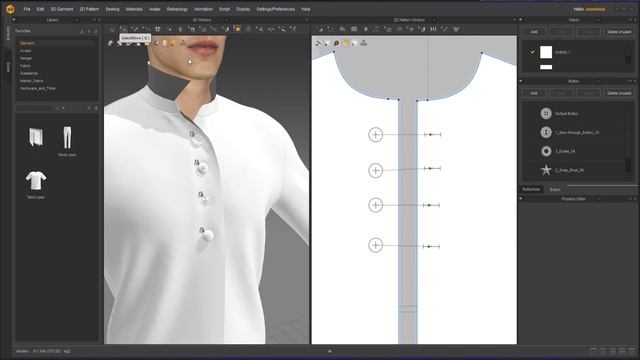Click the first display icon in 2D view options
The image size is (640, 360).
tap(318, 43)
